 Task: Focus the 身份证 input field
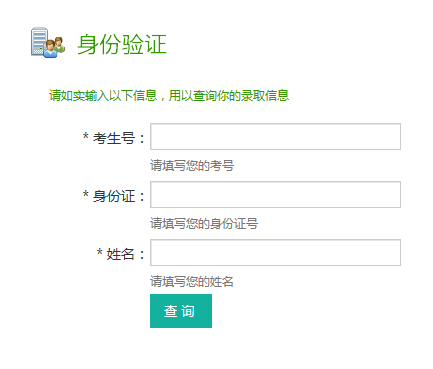click(275, 195)
